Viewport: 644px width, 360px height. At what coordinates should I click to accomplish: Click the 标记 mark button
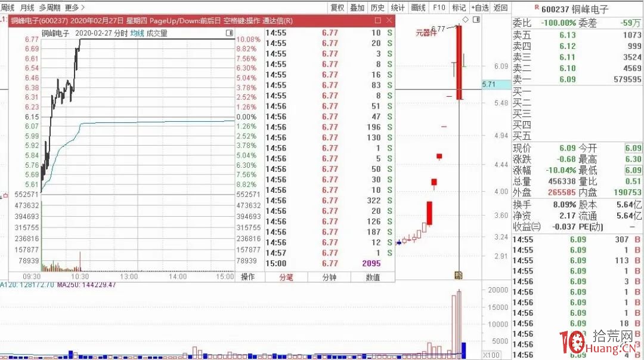(x=459, y=7)
